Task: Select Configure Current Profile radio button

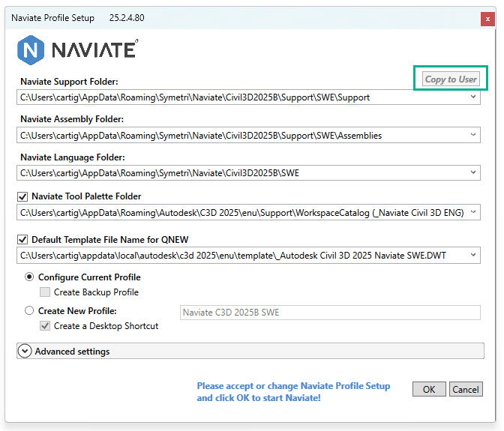Action: tap(29, 277)
